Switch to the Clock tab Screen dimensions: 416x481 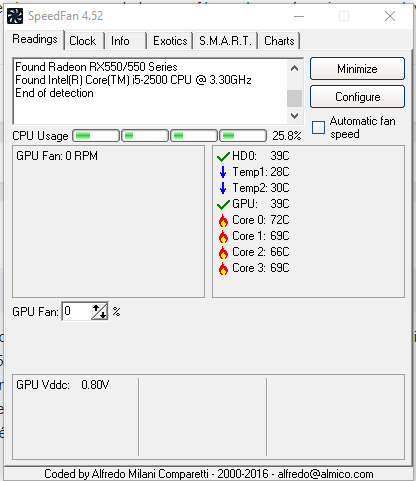[x=82, y=41]
